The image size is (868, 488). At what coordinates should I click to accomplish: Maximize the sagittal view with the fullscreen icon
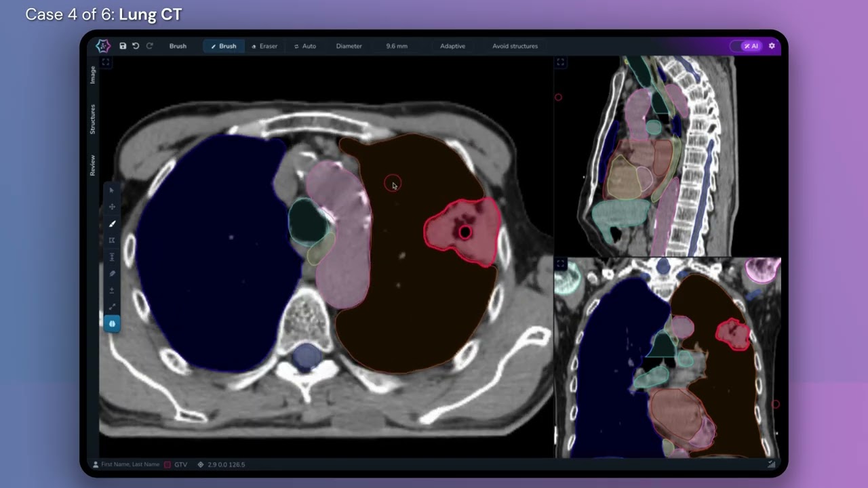pyautogui.click(x=561, y=62)
